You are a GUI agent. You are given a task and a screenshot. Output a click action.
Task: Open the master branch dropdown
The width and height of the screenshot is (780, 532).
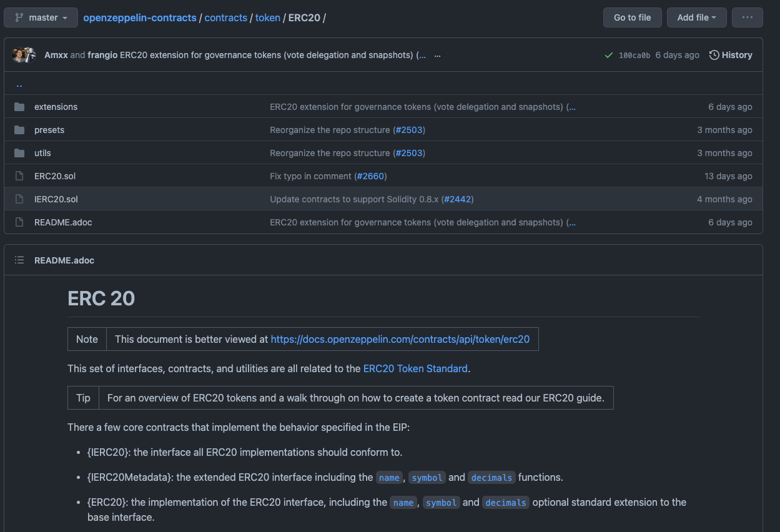[x=41, y=17]
